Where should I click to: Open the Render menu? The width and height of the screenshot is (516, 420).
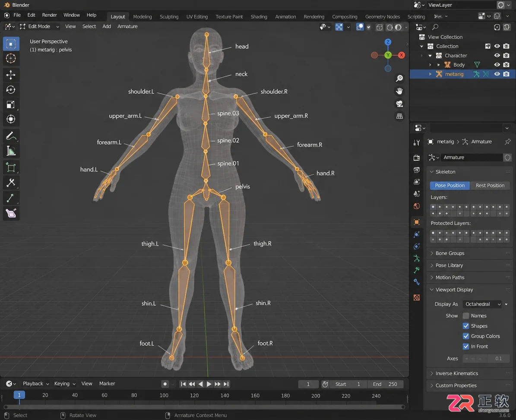coord(49,15)
